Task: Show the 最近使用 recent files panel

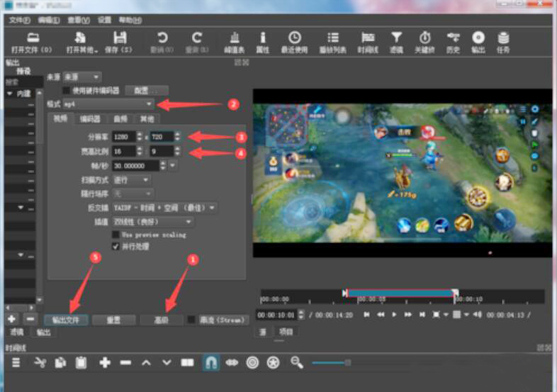Action: 294,43
